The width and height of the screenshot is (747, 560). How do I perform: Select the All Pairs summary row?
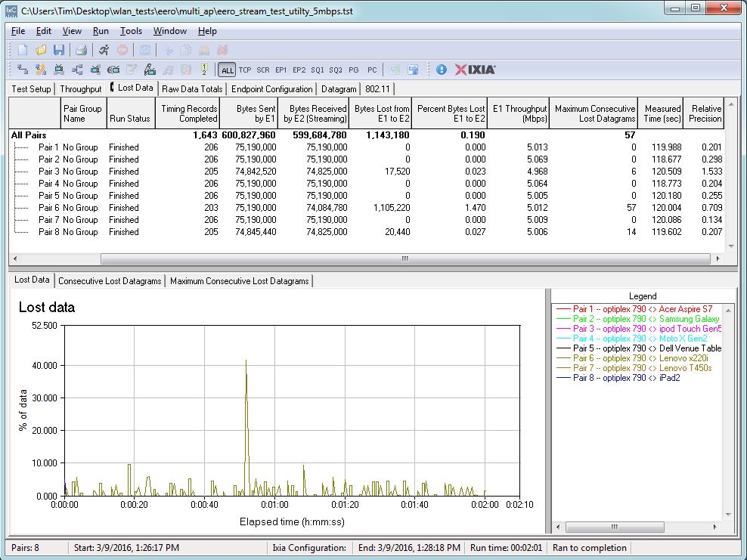[x=367, y=135]
